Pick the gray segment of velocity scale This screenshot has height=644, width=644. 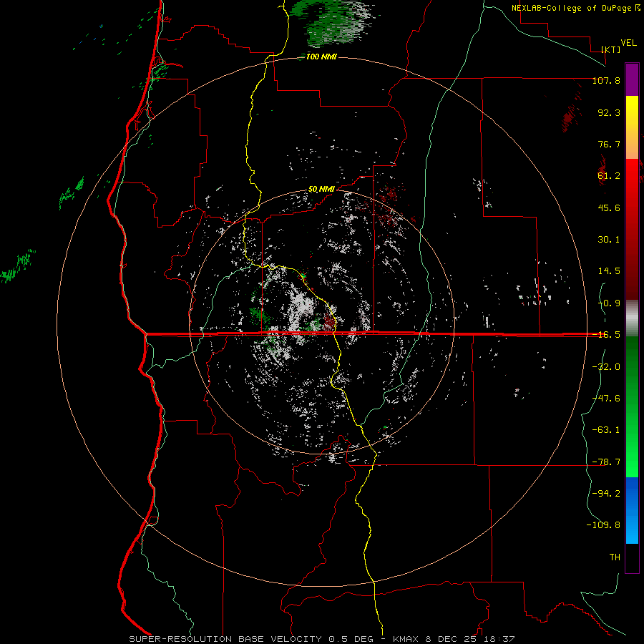[632, 318]
